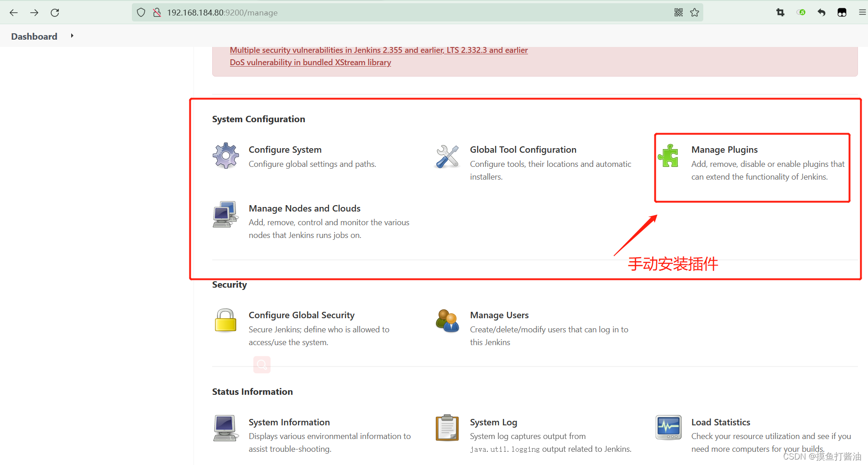The height and width of the screenshot is (465, 868).
Task: Click the shield tracking protection icon
Action: (x=141, y=13)
